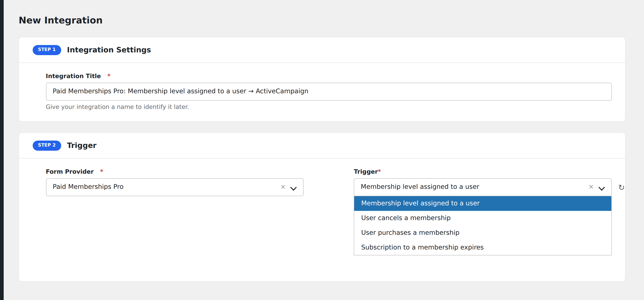This screenshot has width=644, height=300.
Task: Open the Form Provider dropdown arrow
Action: pyautogui.click(x=293, y=188)
